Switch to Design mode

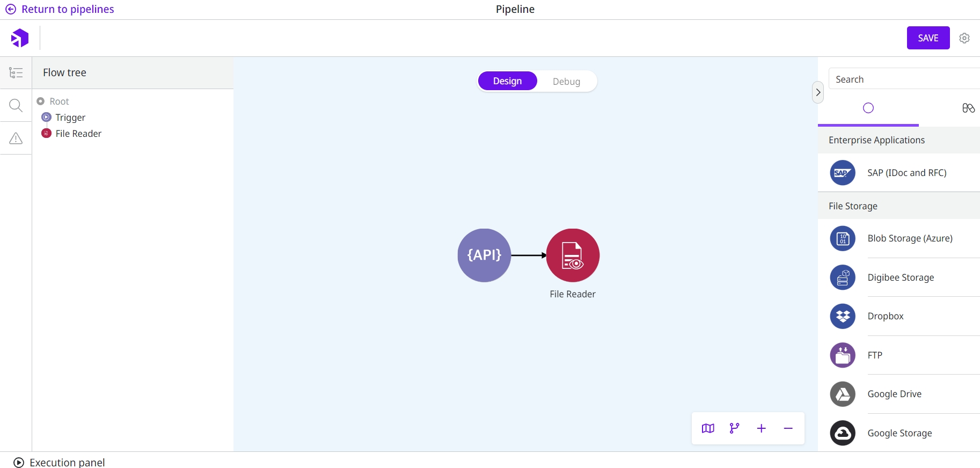507,81
